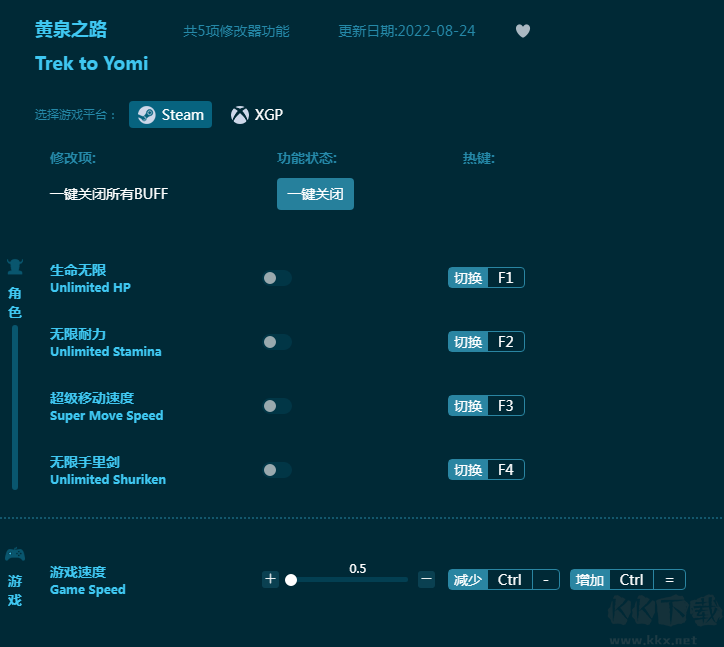Click the 功能状态 column header

307,158
